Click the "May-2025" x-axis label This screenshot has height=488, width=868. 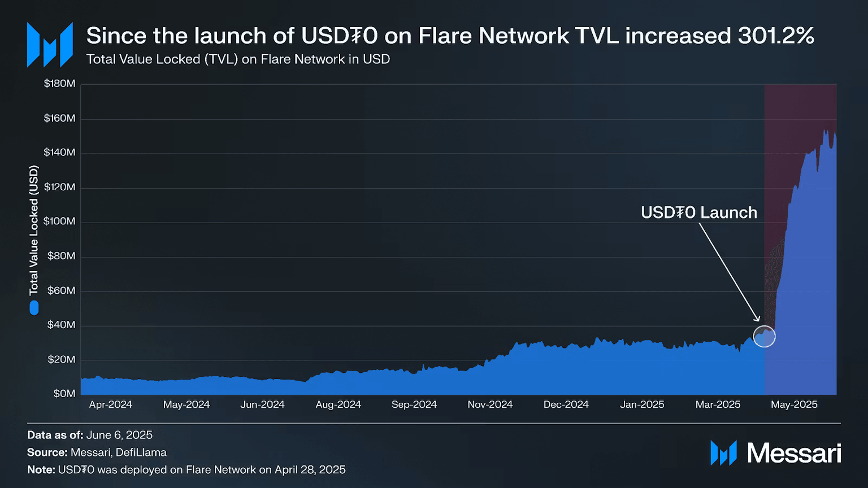click(794, 404)
